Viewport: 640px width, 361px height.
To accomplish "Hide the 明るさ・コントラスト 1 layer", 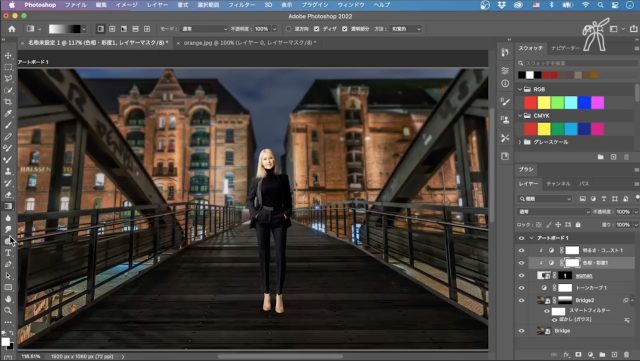I will tap(521, 250).
